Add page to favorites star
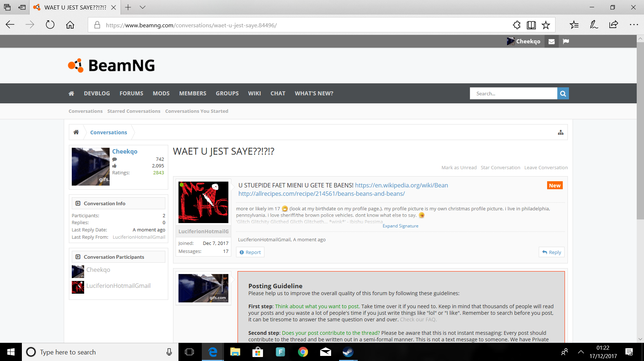The image size is (644, 361). click(x=546, y=25)
